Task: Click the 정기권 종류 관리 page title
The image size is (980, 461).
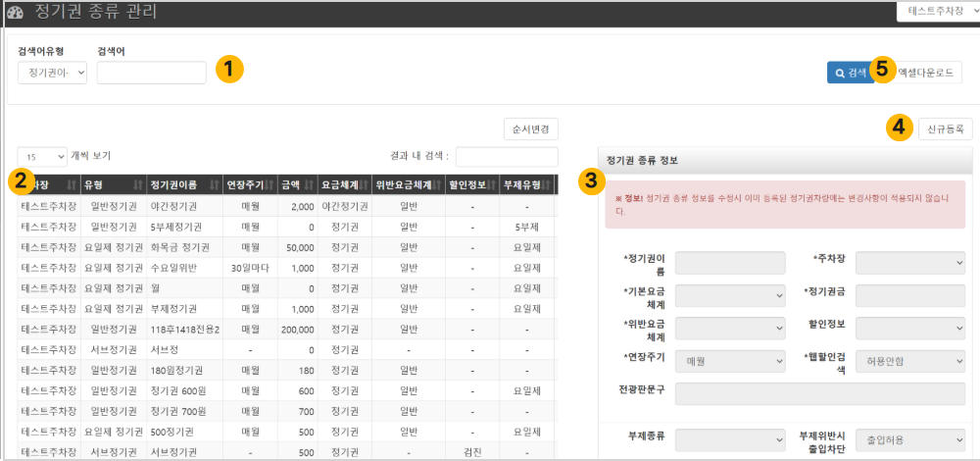Action: coord(94,11)
